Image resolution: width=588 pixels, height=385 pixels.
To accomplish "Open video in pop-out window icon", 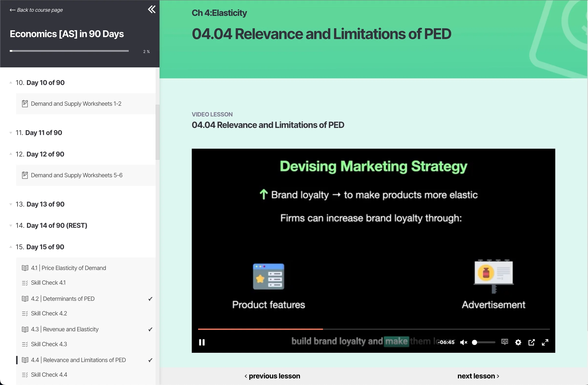I will pyautogui.click(x=531, y=342).
